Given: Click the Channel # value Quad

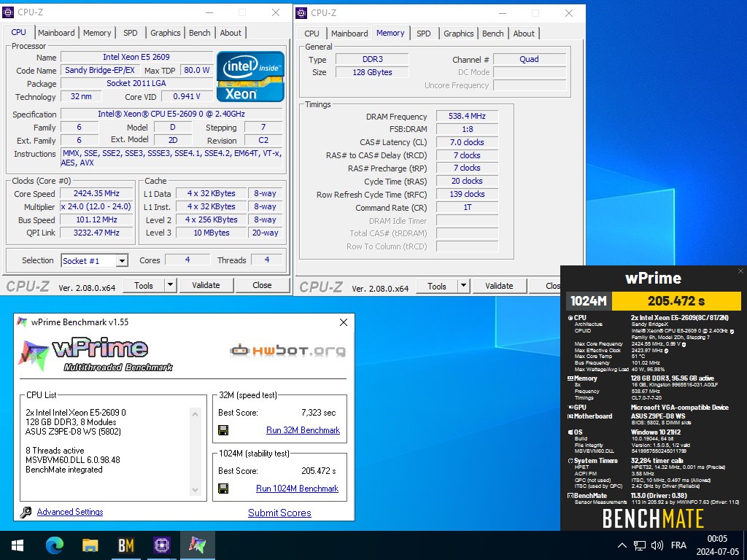Looking at the screenshot, I should pyautogui.click(x=530, y=59).
